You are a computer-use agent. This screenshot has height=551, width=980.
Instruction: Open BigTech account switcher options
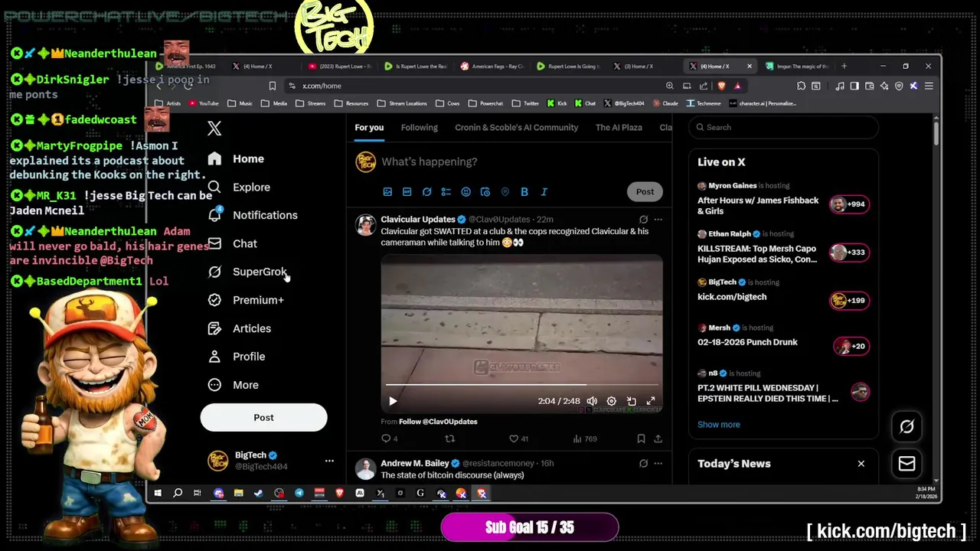329,461
